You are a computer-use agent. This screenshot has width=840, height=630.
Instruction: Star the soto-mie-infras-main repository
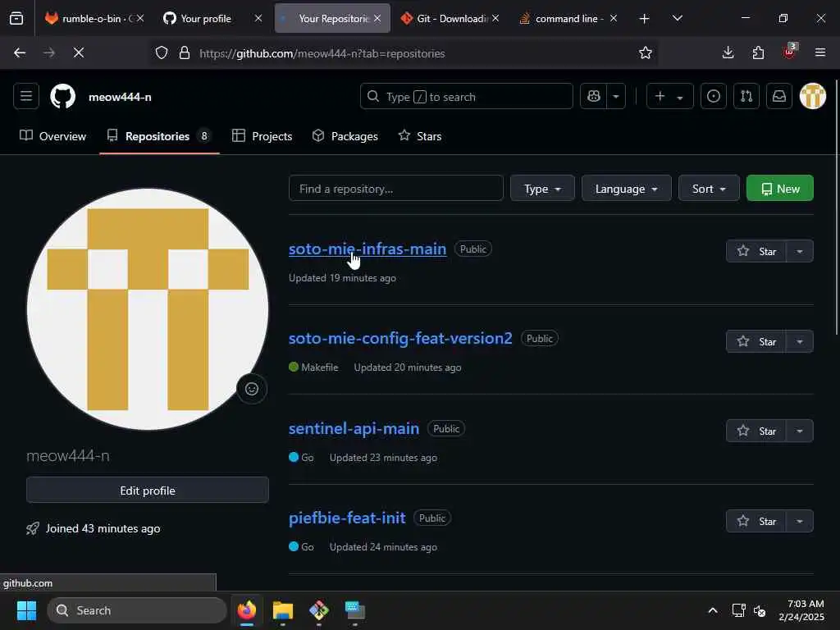pos(756,251)
